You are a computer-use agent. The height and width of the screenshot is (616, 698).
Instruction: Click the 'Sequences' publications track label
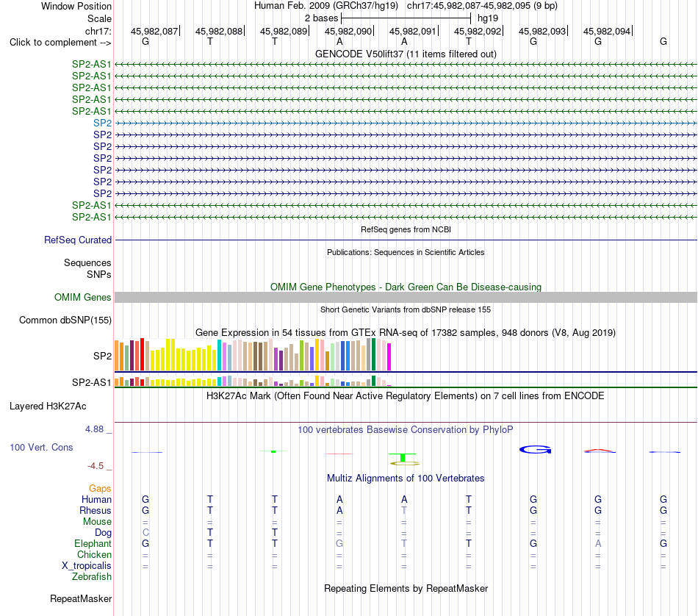click(x=87, y=262)
